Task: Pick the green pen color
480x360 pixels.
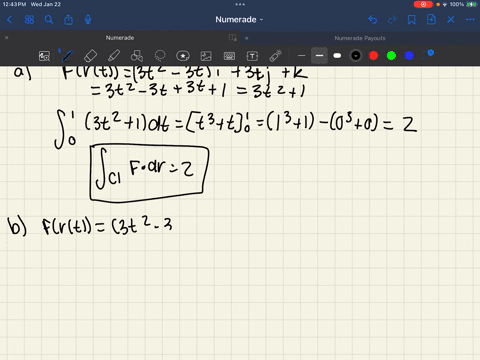Action: click(x=391, y=56)
